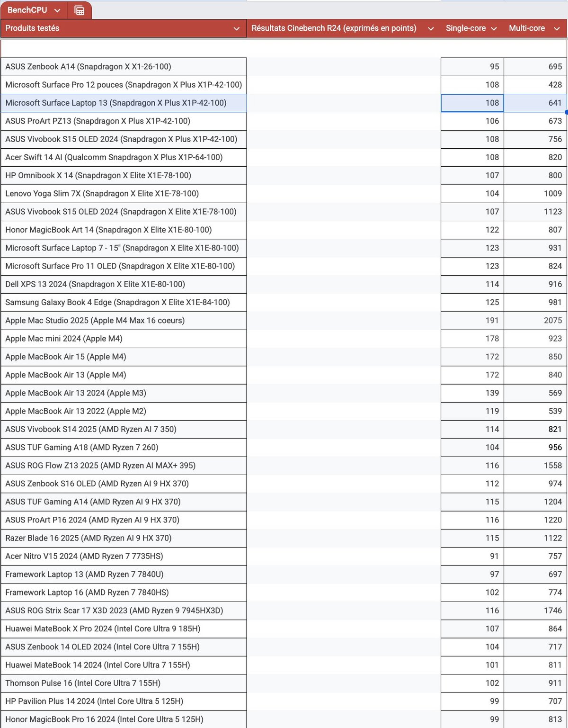This screenshot has height=728, width=568.
Task: Select Multi-core value 911 for Thomson Pulse 16
Action: tap(535, 683)
